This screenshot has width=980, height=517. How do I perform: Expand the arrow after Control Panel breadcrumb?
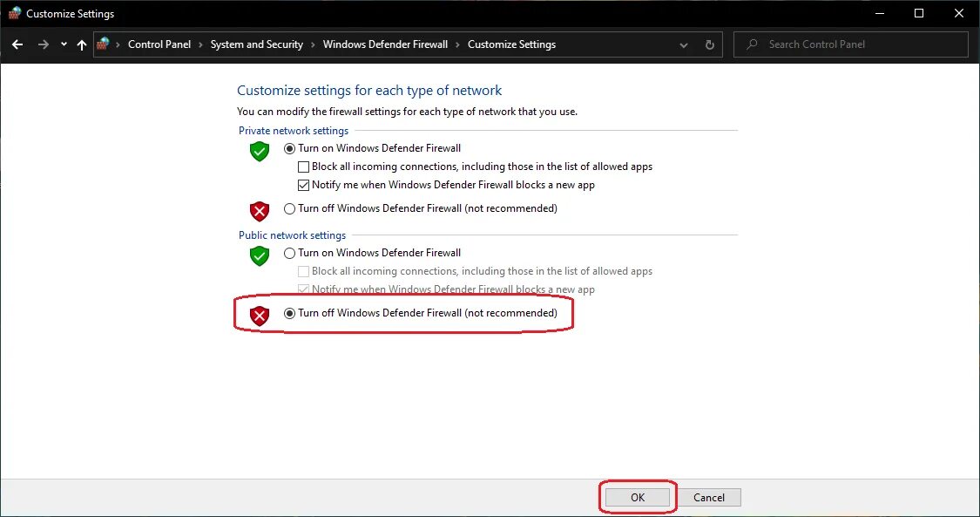point(200,44)
